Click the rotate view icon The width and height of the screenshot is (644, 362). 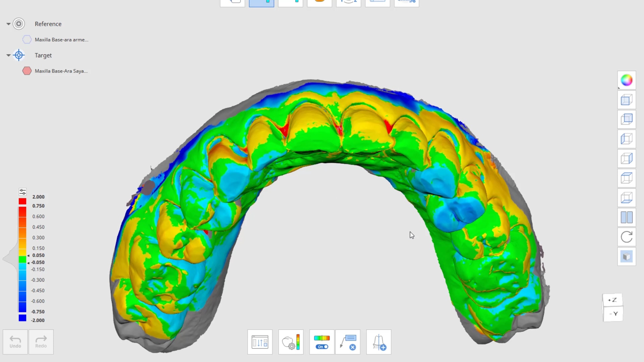tap(626, 237)
